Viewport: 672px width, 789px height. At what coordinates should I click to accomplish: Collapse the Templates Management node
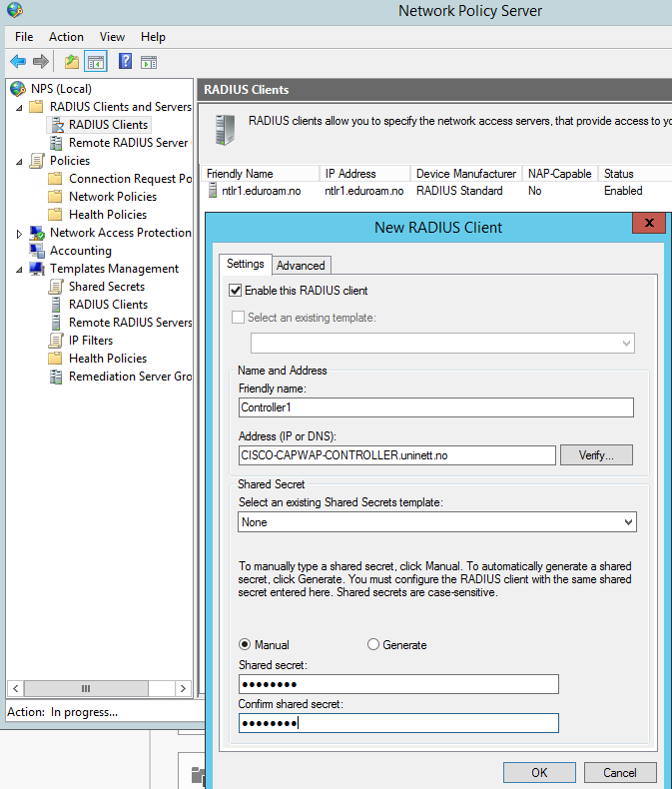tap(19, 270)
